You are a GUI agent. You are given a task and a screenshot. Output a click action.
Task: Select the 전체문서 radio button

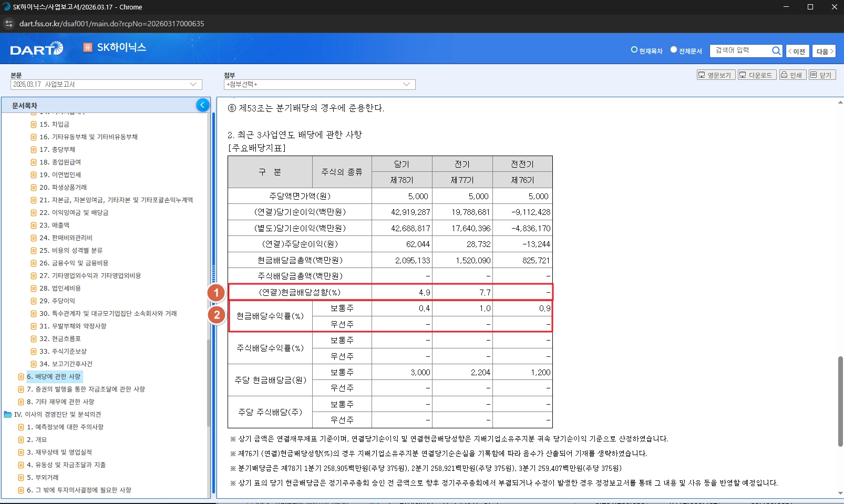pos(674,50)
